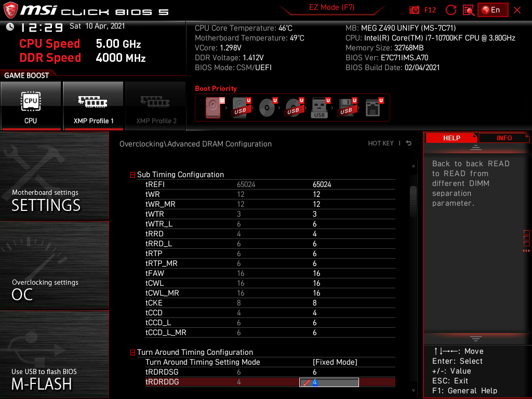Click the tRDRDDG value input field

coord(329,382)
